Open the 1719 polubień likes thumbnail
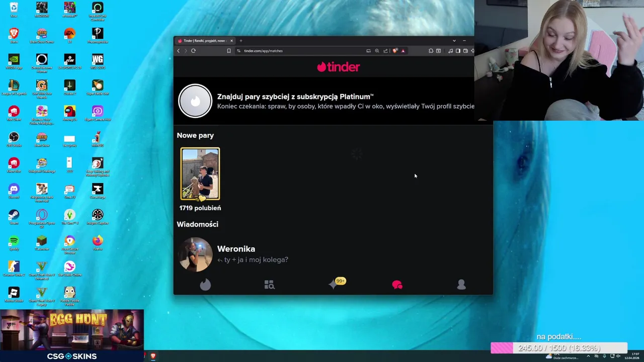This screenshot has height=362, width=644. 200,174
